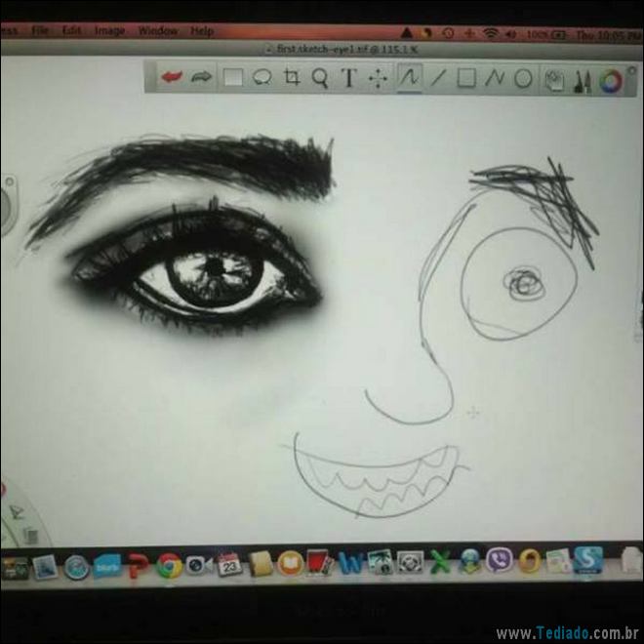Pick the Oval shape draw style
This screenshot has width=644, height=644.
click(523, 79)
